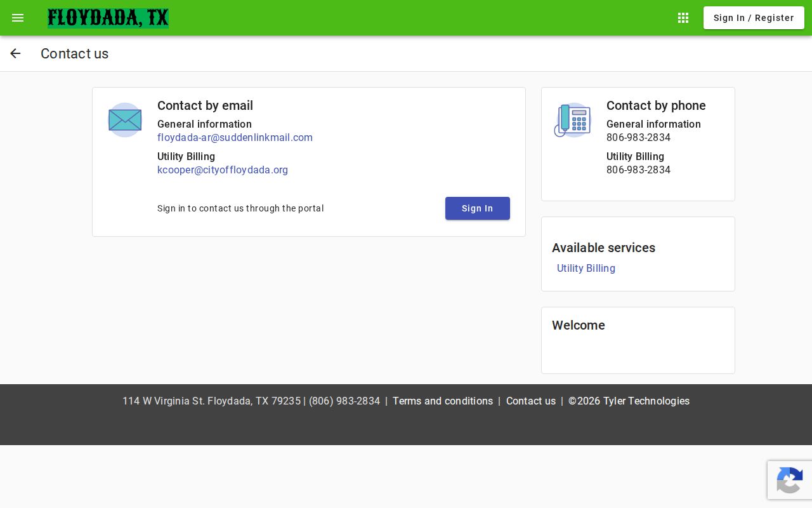Click the envelope email icon
This screenshot has height=508, width=812.
125,120
